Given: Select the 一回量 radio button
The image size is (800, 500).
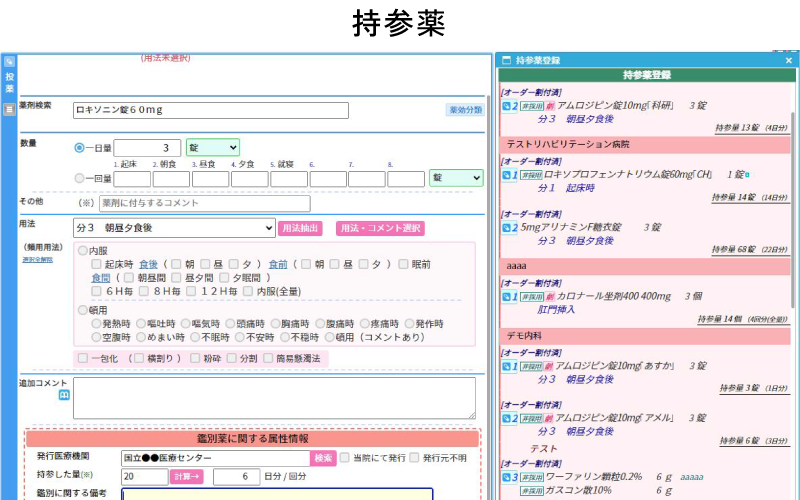Looking at the screenshot, I should pos(81,178).
